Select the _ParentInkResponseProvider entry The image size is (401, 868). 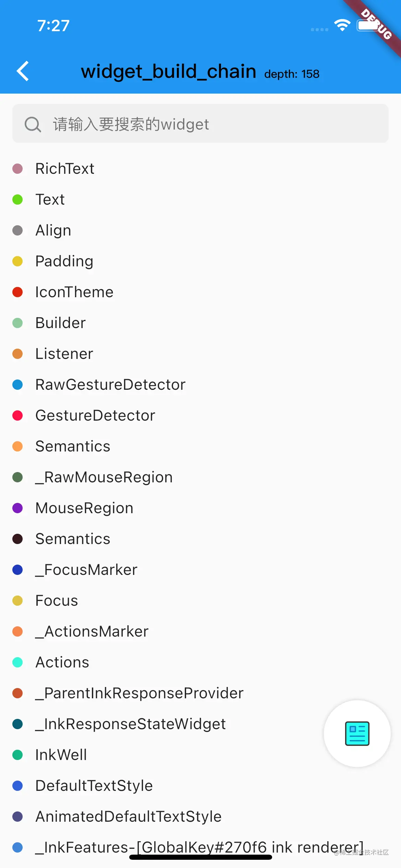click(139, 693)
